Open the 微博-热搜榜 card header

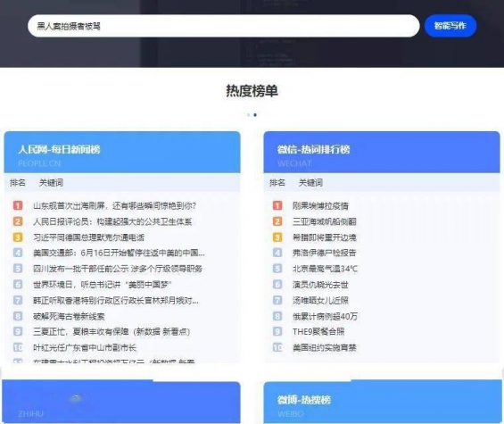(x=382, y=402)
